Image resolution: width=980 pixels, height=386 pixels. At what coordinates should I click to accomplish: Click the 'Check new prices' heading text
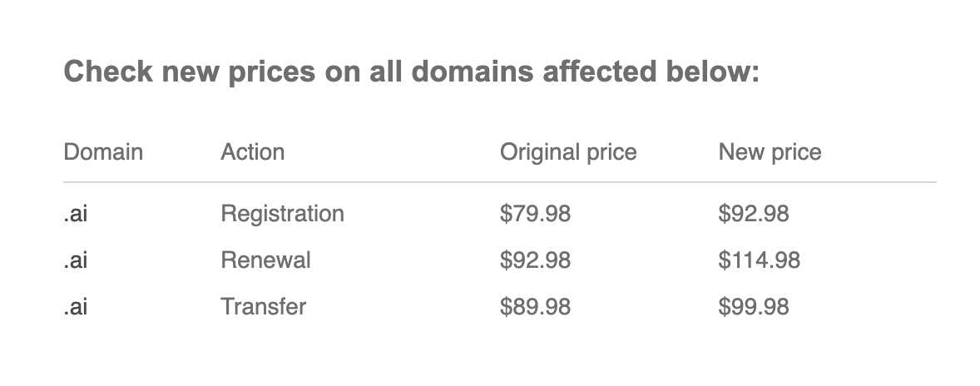tap(411, 72)
